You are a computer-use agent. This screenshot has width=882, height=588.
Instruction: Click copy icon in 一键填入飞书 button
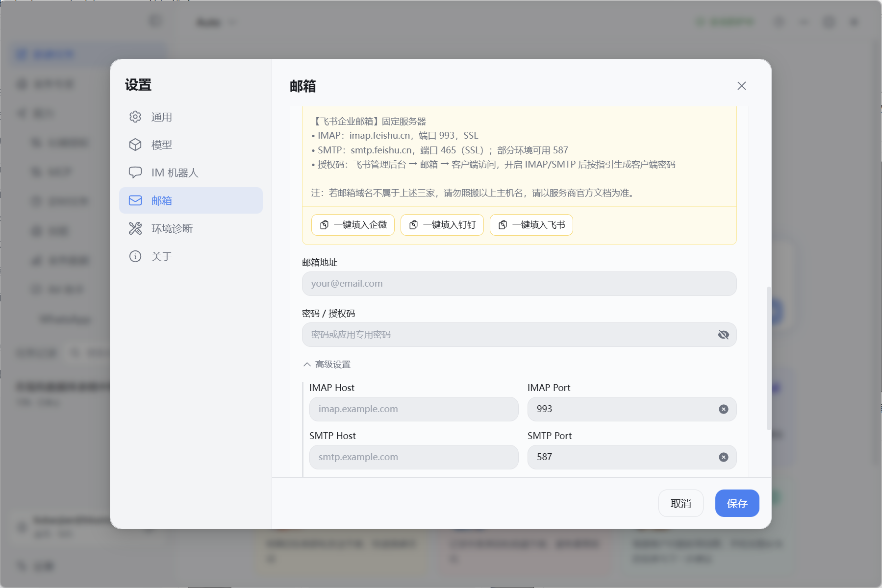click(503, 225)
